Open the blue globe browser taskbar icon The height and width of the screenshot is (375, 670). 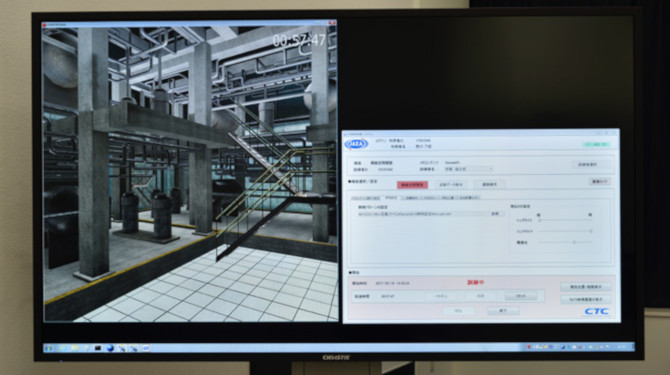point(110,348)
